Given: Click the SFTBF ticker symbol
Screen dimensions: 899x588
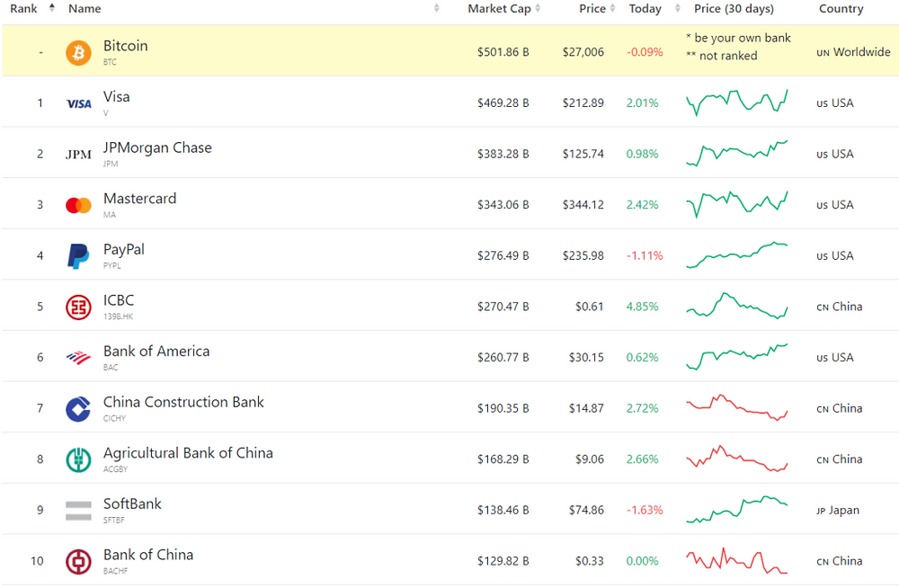Looking at the screenshot, I should click(114, 521).
